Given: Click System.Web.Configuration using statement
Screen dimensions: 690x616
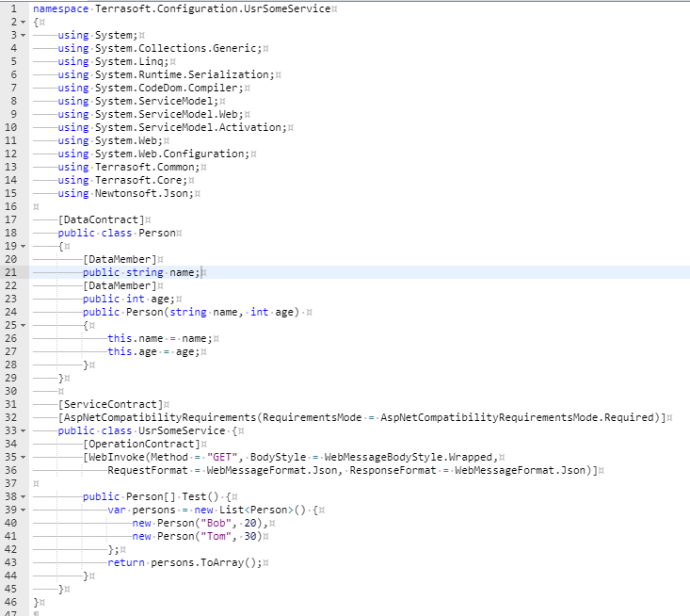Looking at the screenshot, I should click(x=153, y=154).
